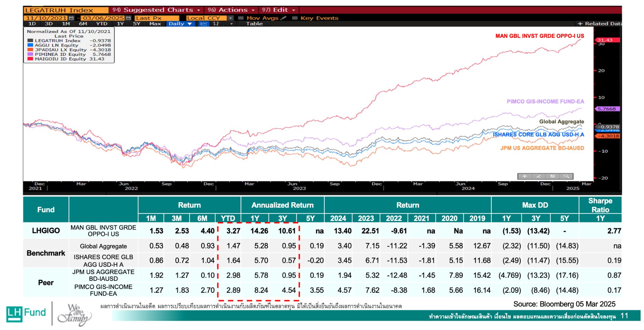This screenshot has width=644, height=330.
Task: Click the annotate line tool in chart mini-toolbar
Action: pos(538,176)
